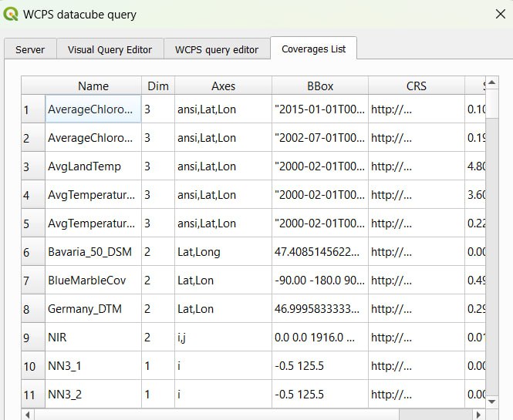513x420 pixels.
Task: Click the BBox cell for NN3_2 row
Action: [x=319, y=395]
